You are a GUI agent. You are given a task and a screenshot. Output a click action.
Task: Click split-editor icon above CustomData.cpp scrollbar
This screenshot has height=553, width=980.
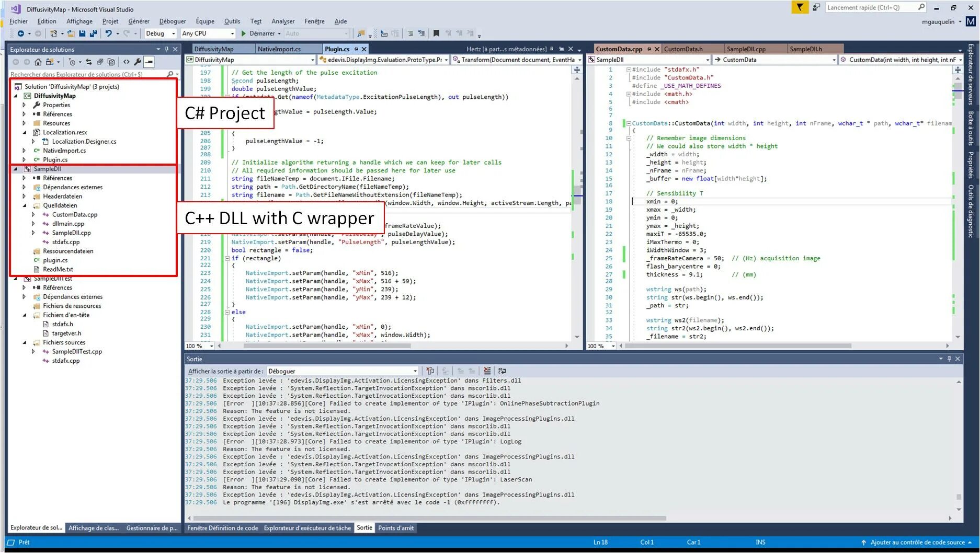[958, 70]
